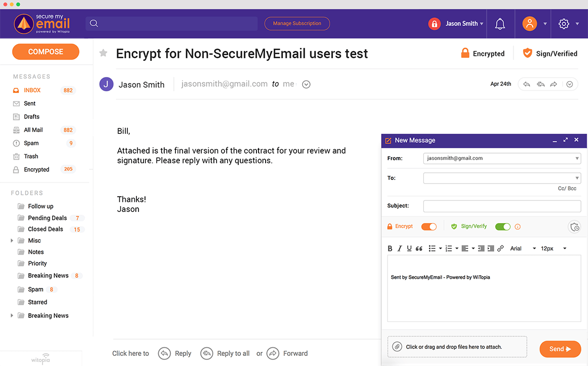Select the bold formatting icon

390,248
